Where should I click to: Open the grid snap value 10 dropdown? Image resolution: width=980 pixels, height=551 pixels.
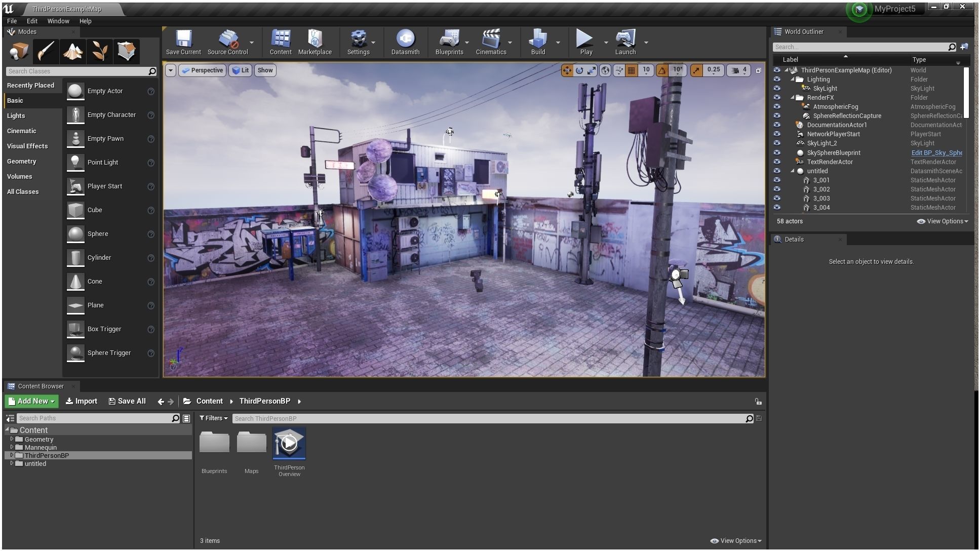click(x=646, y=70)
